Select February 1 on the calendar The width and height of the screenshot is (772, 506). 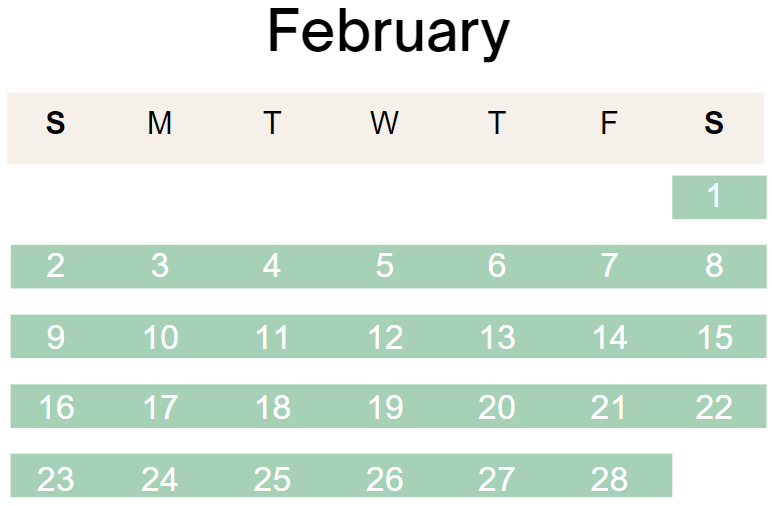[713, 196]
